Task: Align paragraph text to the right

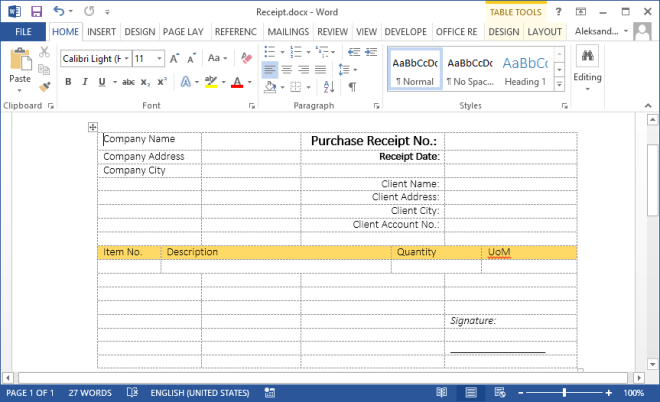Action: (303, 69)
